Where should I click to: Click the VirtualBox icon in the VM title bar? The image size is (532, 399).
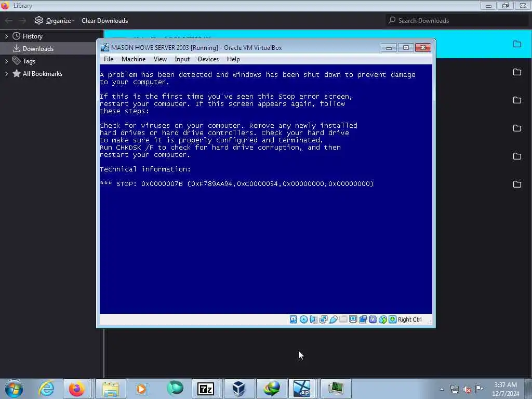point(105,47)
